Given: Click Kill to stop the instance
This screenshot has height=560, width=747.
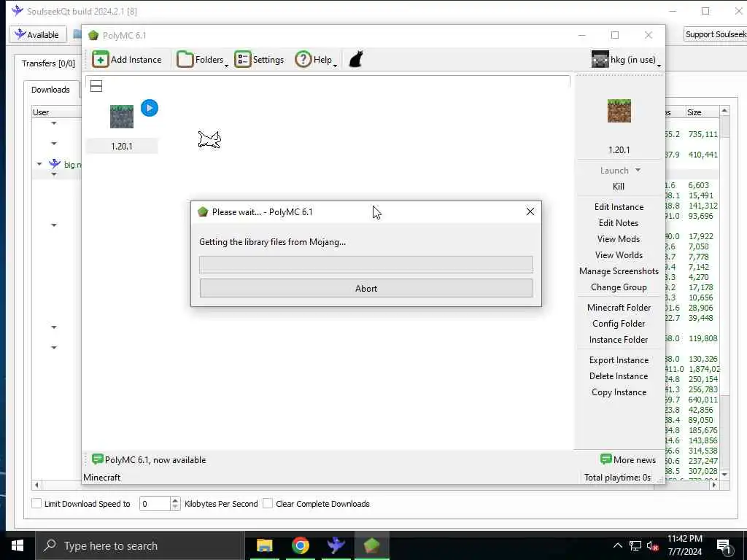Looking at the screenshot, I should [x=619, y=187].
